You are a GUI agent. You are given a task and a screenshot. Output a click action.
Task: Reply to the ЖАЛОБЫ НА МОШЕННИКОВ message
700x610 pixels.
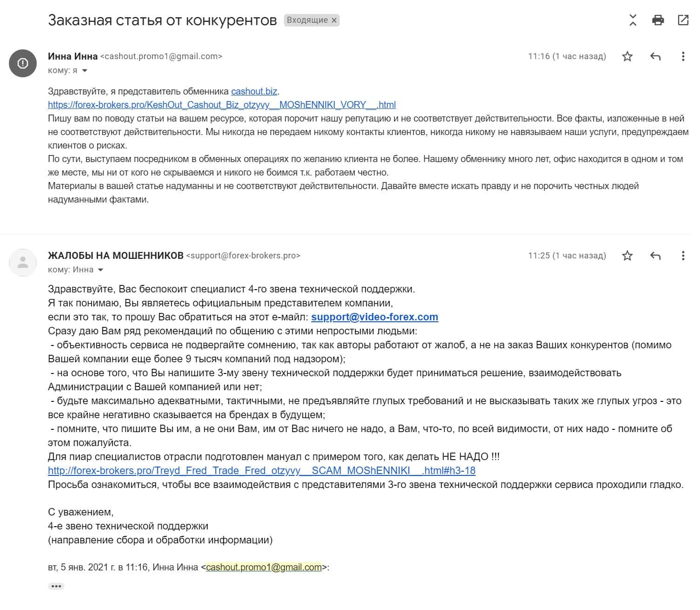pyautogui.click(x=655, y=256)
